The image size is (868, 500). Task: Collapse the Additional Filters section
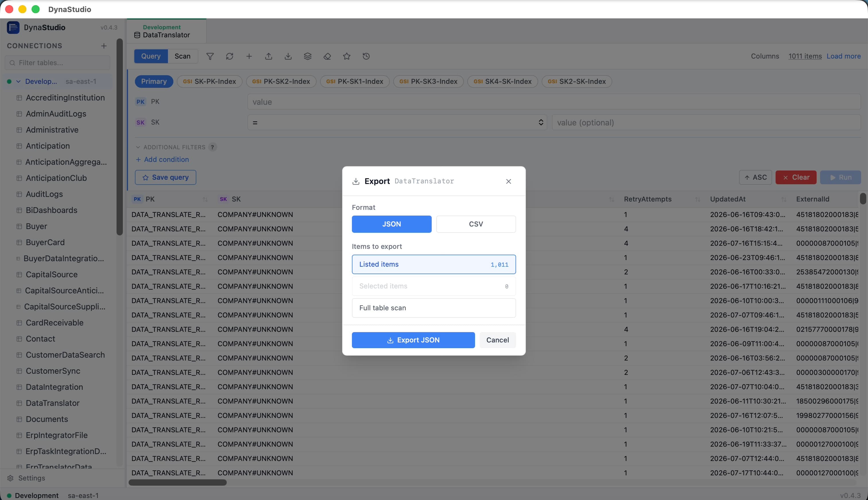click(138, 147)
